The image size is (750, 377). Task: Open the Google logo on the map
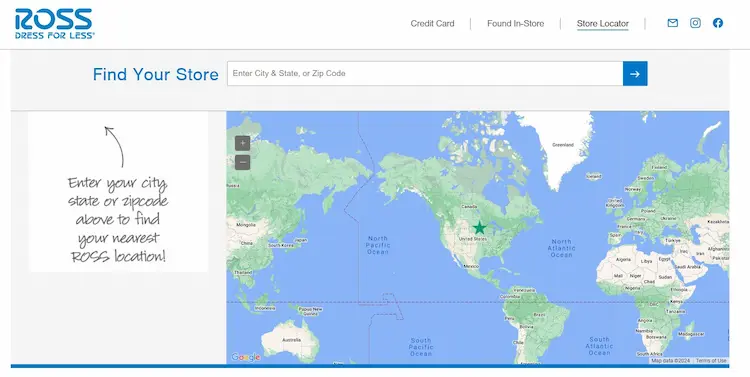246,357
